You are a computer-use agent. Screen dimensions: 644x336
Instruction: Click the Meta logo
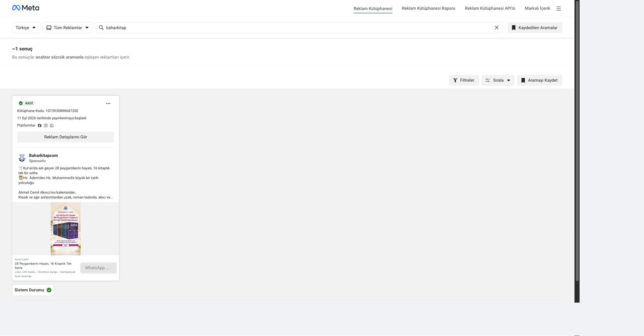(x=25, y=8)
